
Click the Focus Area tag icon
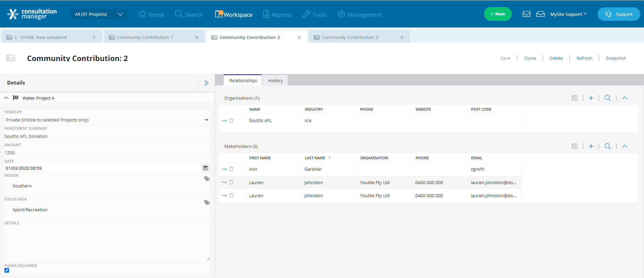click(207, 203)
